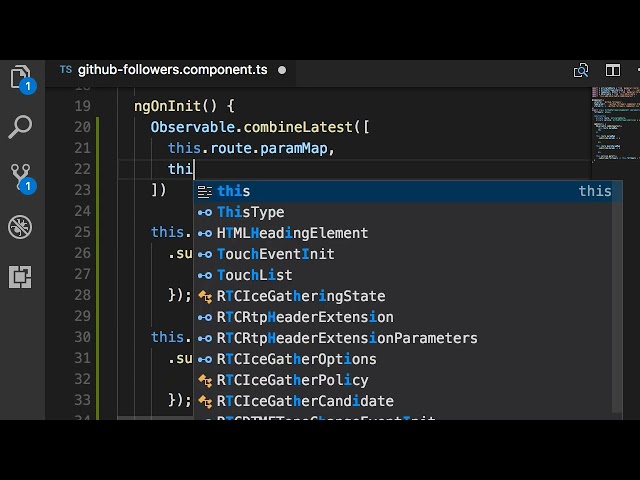640x480 pixels.
Task: Click line number 19 in gutter
Action: [82, 106]
